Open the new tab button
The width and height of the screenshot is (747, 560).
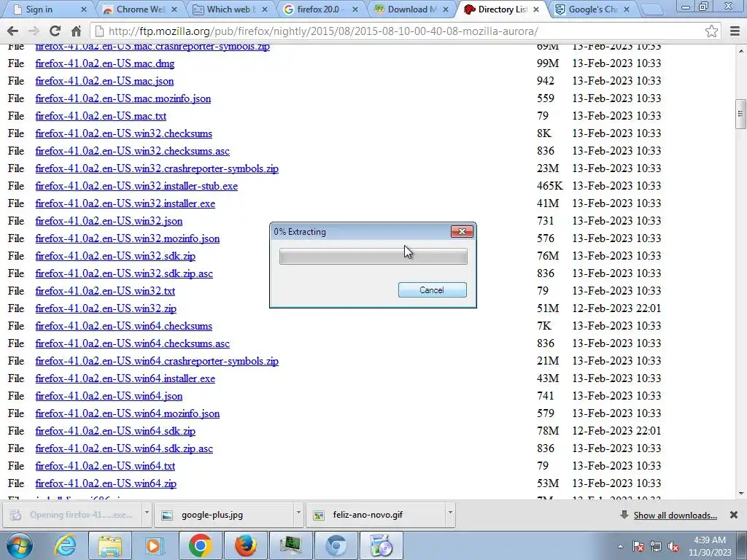coord(651,9)
